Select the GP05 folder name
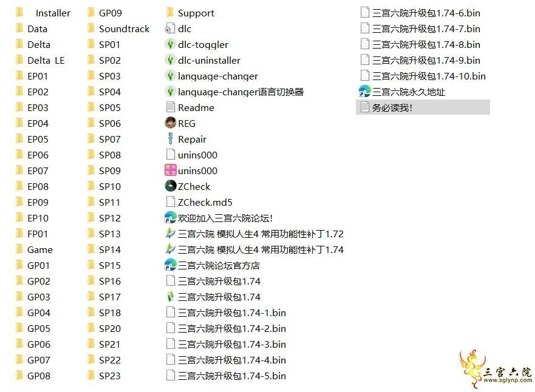Image resolution: width=535 pixels, height=392 pixels. (38, 329)
